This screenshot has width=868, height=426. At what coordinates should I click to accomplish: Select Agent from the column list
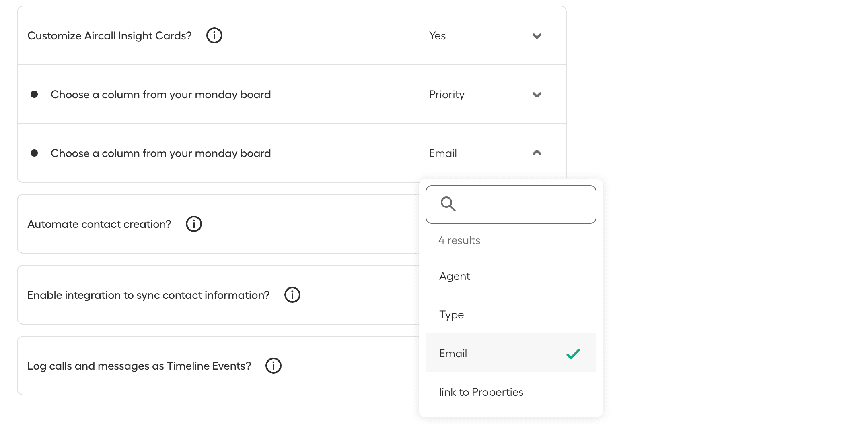click(x=455, y=276)
